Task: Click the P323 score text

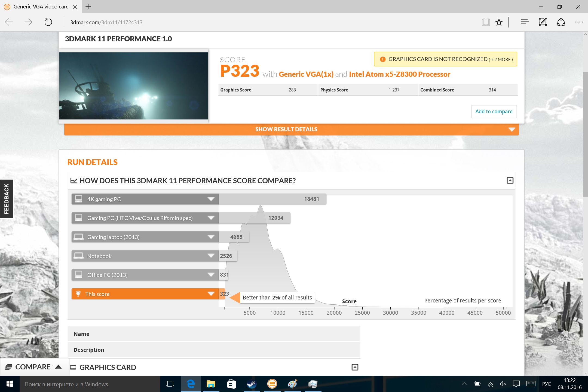Action: [x=240, y=71]
